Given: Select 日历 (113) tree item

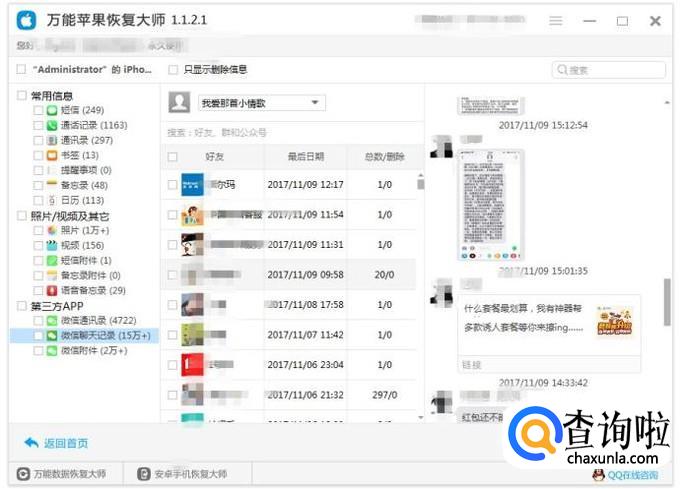Looking at the screenshot, I should click(83, 200).
